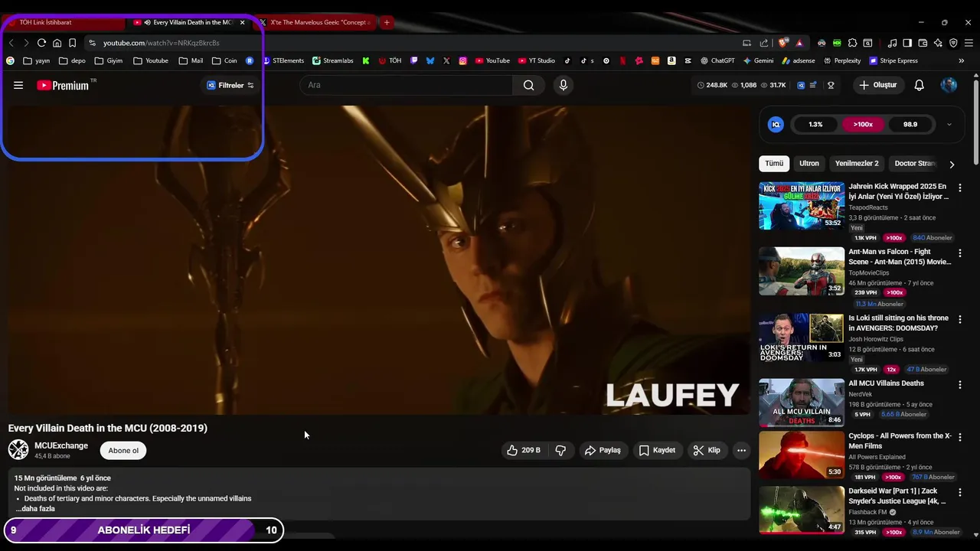Bookmark this page with bookmark icon
980x551 pixels.
pos(72,43)
